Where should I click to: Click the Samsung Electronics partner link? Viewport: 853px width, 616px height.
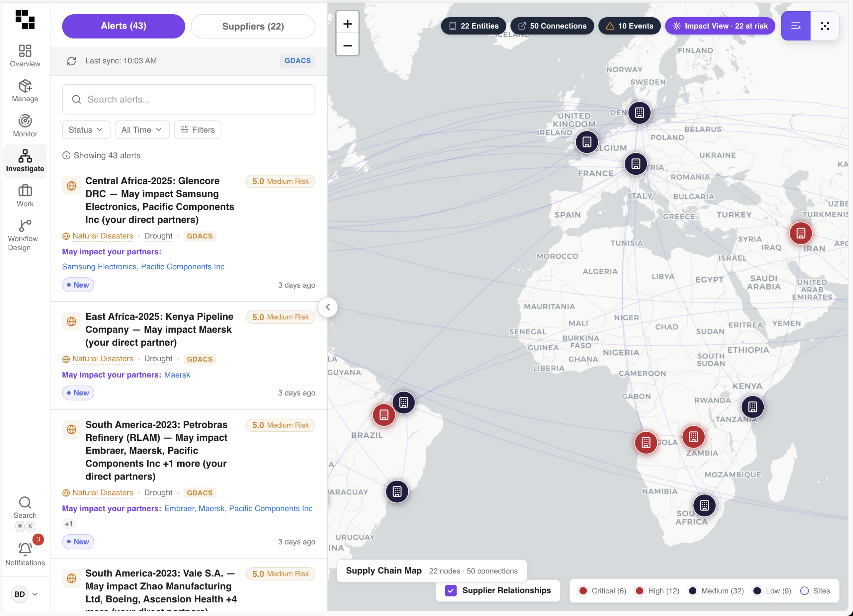pyautogui.click(x=99, y=266)
